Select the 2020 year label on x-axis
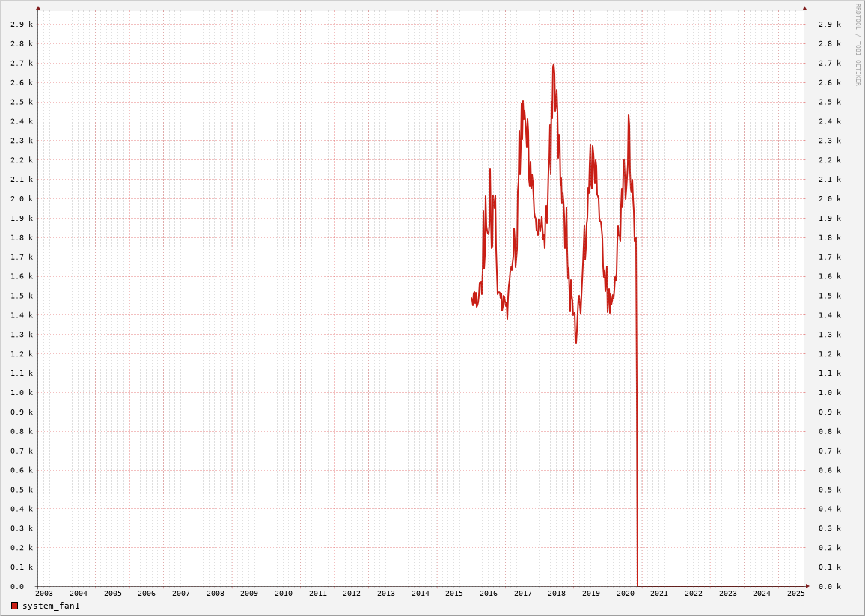The image size is (865, 616). (x=625, y=594)
